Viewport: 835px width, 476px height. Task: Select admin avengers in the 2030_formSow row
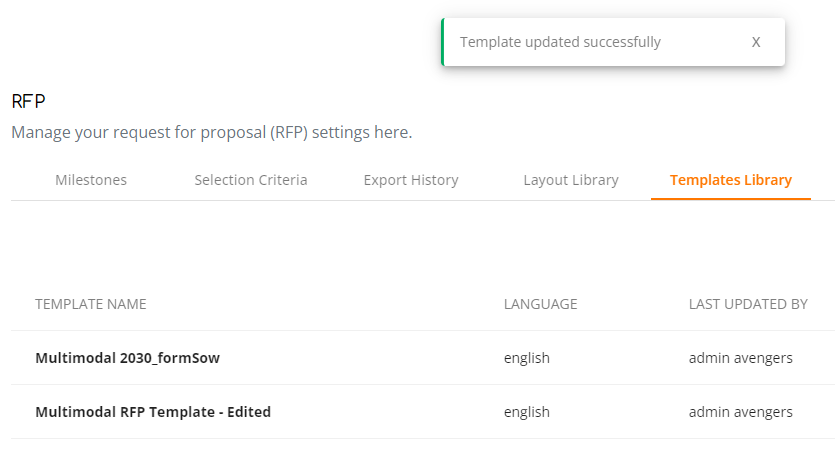pos(741,358)
